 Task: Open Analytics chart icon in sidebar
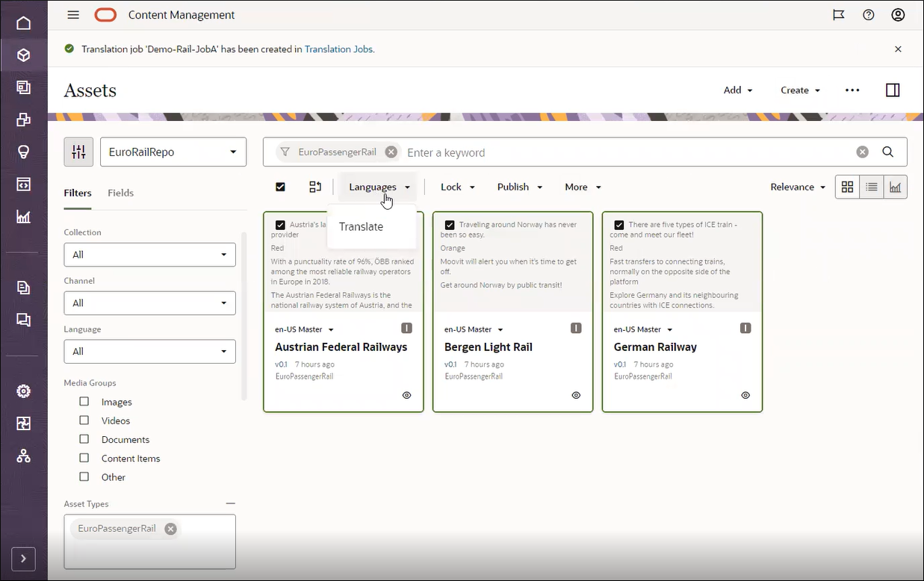[24, 217]
